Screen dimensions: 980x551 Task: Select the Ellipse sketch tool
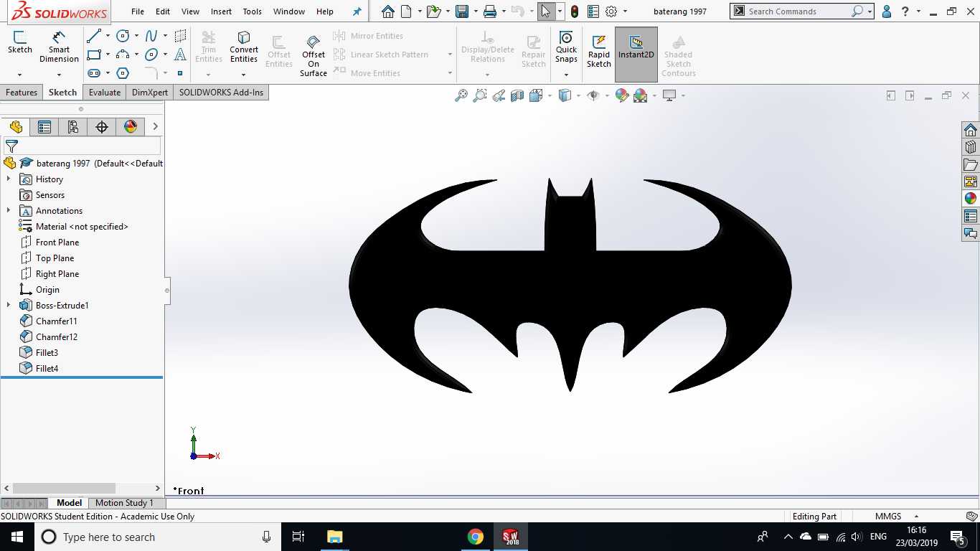[x=151, y=55]
